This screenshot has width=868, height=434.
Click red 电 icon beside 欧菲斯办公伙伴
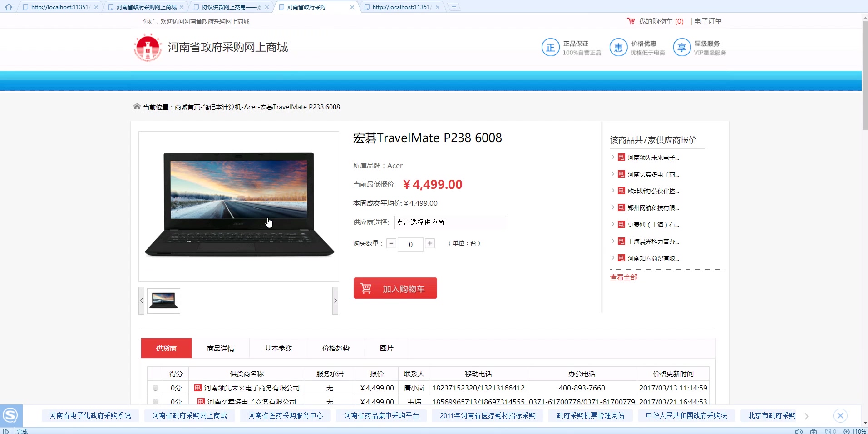(621, 191)
